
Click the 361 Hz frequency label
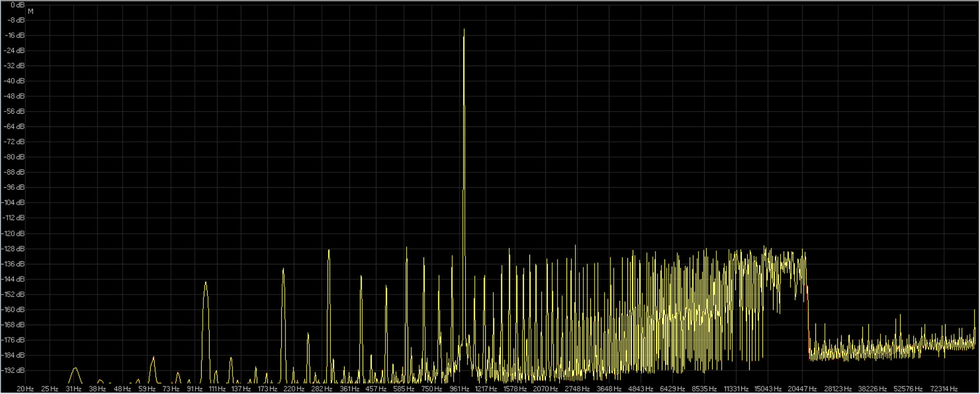tap(349, 389)
